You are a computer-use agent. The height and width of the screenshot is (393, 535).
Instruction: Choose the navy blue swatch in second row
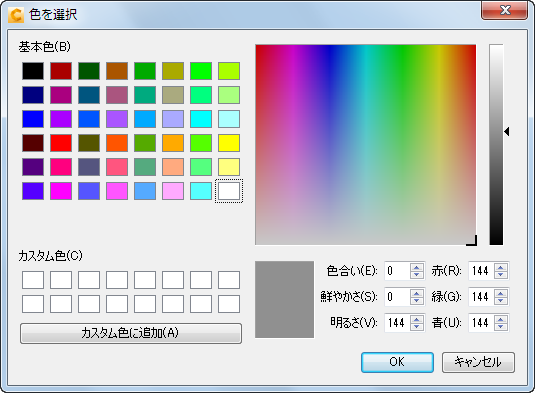click(33, 94)
